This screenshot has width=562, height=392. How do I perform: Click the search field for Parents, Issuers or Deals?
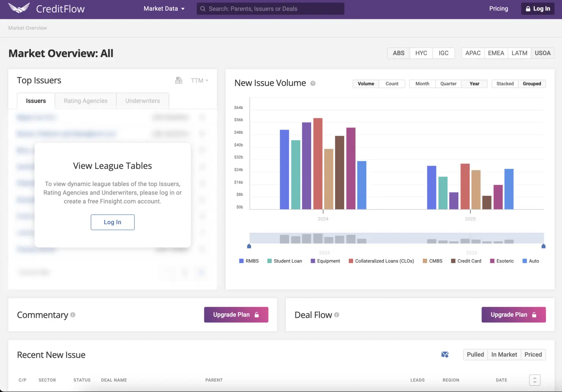click(x=273, y=9)
